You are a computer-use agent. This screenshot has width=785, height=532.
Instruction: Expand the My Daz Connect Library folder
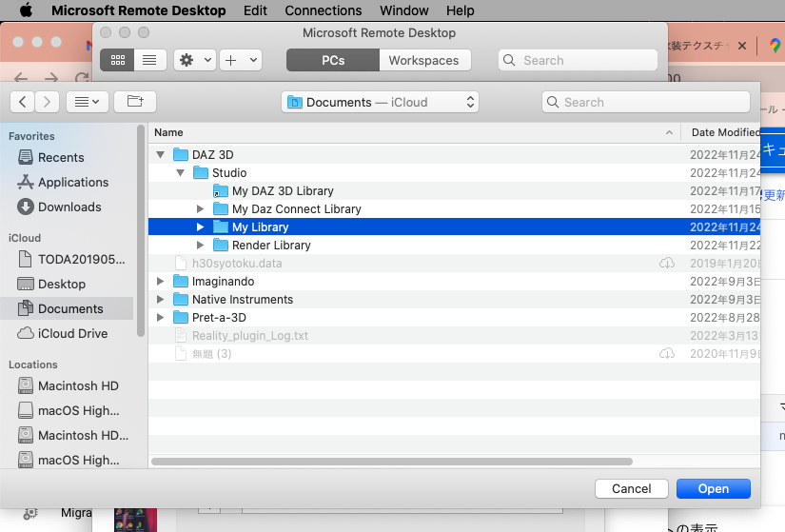tap(200, 208)
